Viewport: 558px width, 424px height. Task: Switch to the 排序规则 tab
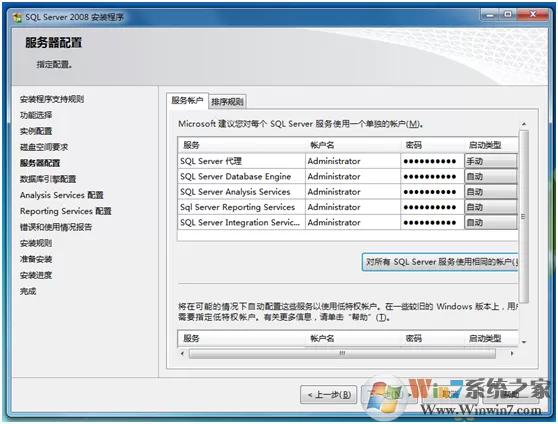[227, 102]
